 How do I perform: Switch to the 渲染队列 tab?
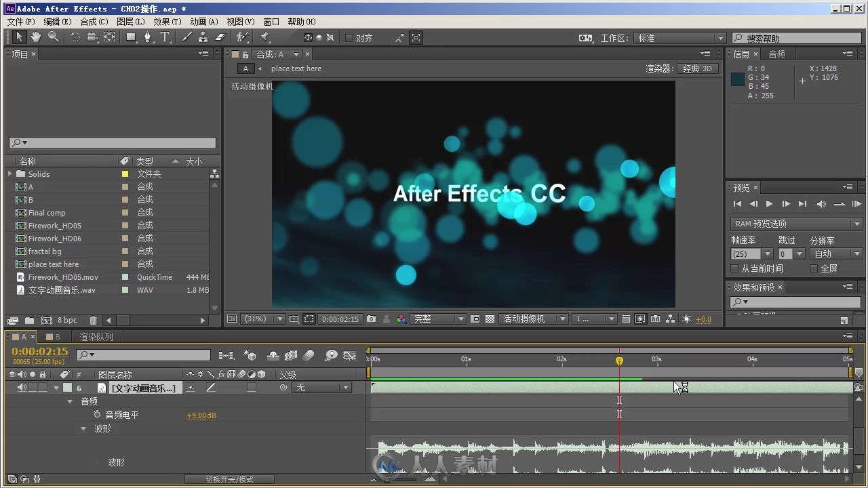click(x=96, y=337)
